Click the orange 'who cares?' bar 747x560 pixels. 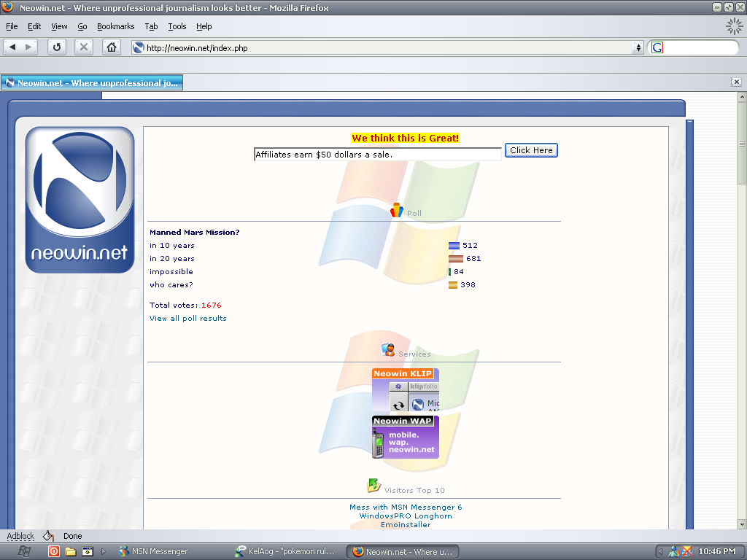coord(453,285)
